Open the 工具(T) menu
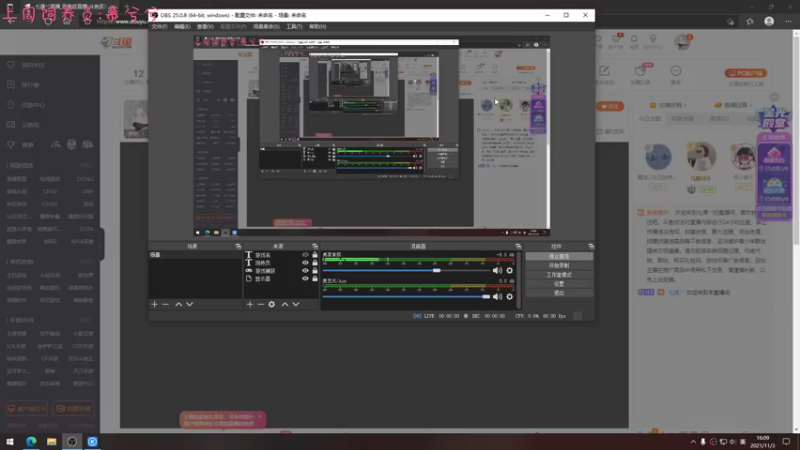 (x=294, y=27)
